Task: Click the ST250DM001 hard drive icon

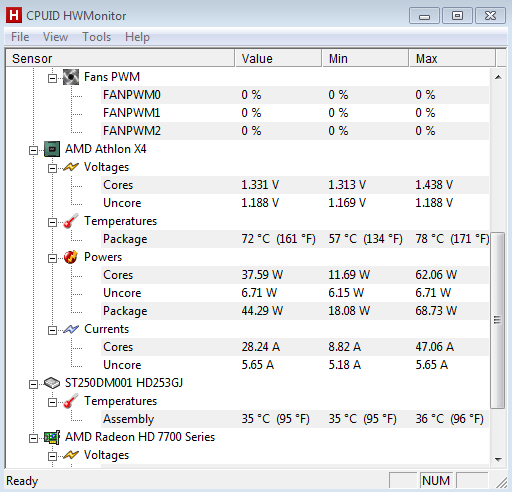Action: (x=52, y=383)
